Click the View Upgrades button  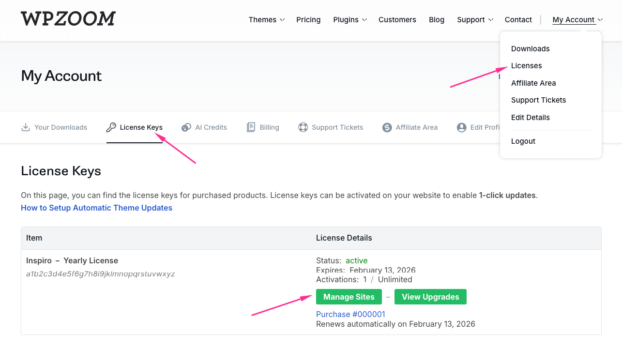pos(430,297)
